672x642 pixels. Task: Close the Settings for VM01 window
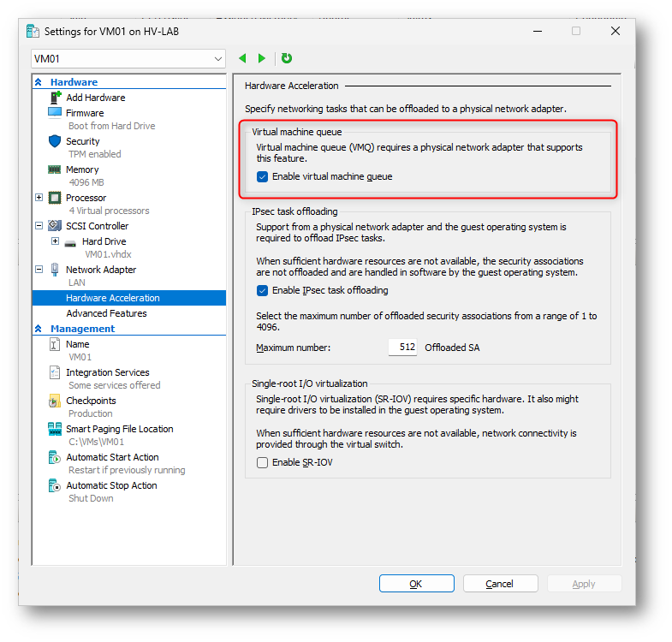(616, 31)
